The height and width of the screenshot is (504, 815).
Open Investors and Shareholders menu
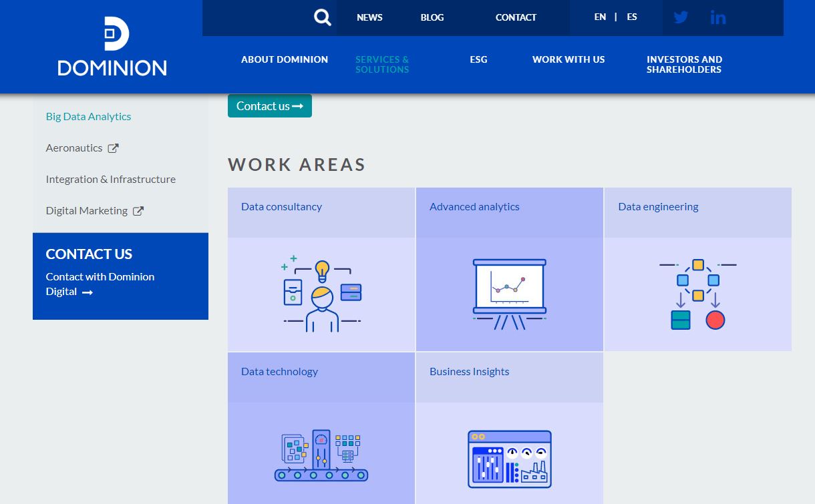click(684, 64)
